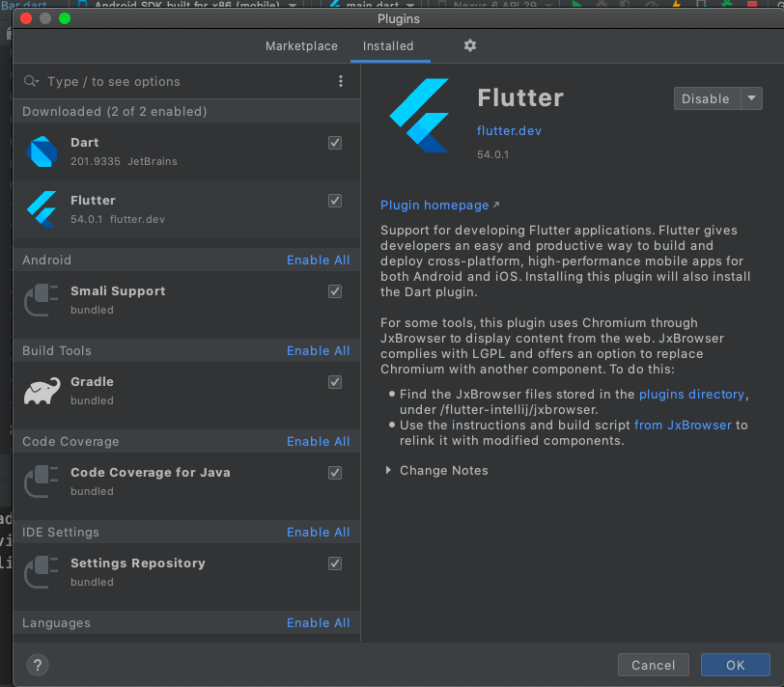Select the Gradle plugin name

click(x=92, y=382)
